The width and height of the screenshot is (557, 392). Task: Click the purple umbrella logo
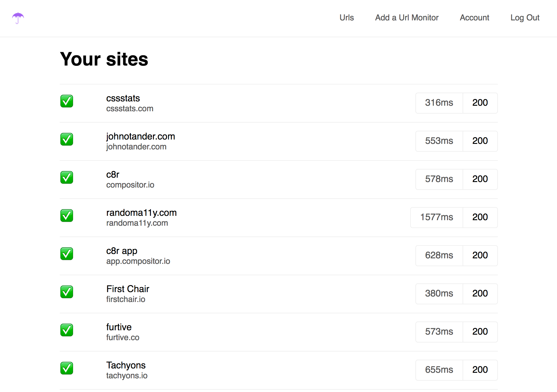click(x=17, y=18)
